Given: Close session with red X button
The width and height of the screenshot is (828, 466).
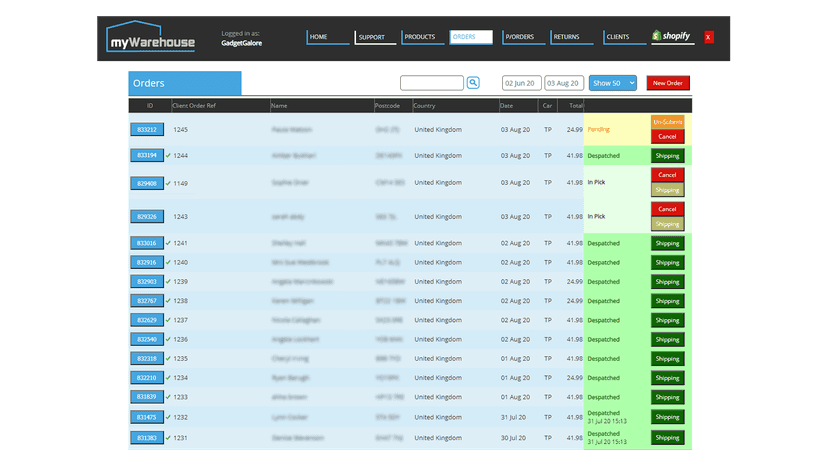Looking at the screenshot, I should coord(709,37).
